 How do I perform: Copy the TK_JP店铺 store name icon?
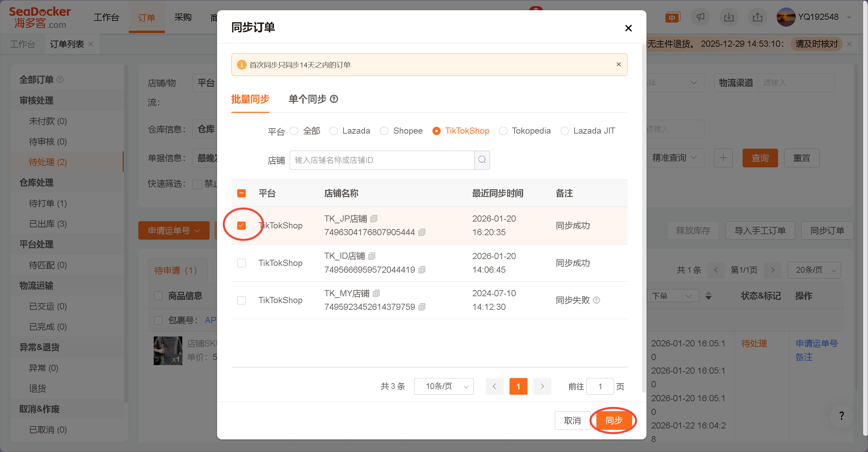374,219
